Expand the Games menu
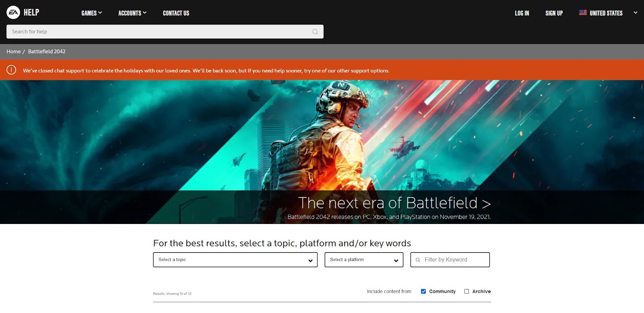This screenshot has width=644, height=313. click(92, 13)
